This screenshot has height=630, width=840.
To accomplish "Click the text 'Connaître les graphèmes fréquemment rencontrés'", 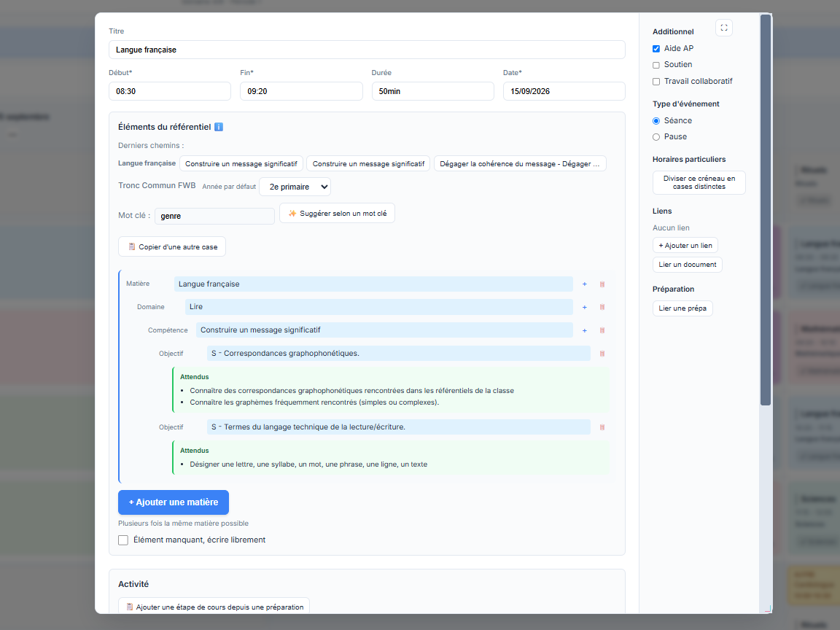I will pos(273,402).
